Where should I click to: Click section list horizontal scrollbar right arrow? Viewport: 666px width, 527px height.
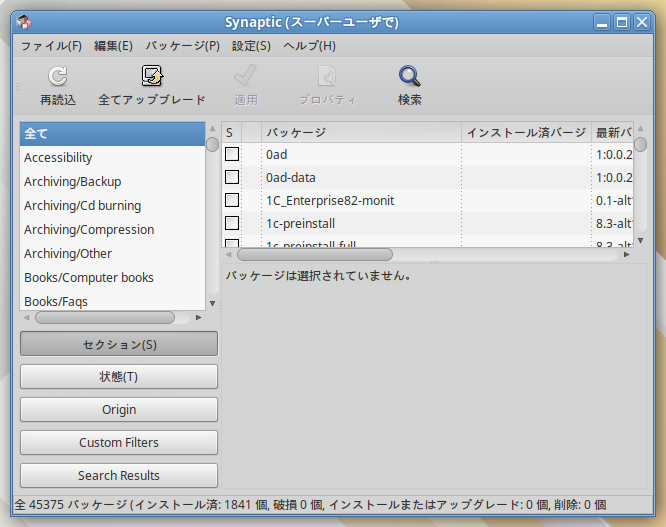tap(198, 317)
